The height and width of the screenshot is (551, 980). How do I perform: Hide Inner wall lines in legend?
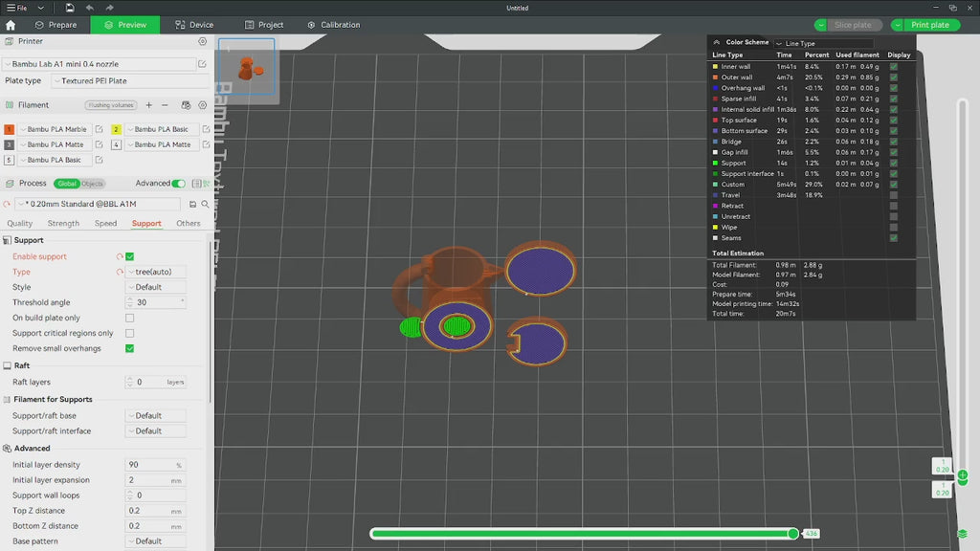pos(894,66)
